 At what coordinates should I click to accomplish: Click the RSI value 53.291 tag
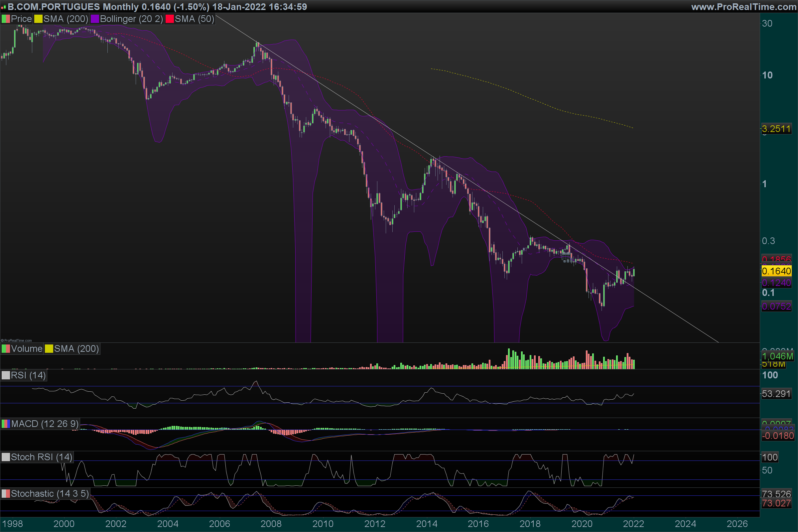(x=776, y=394)
